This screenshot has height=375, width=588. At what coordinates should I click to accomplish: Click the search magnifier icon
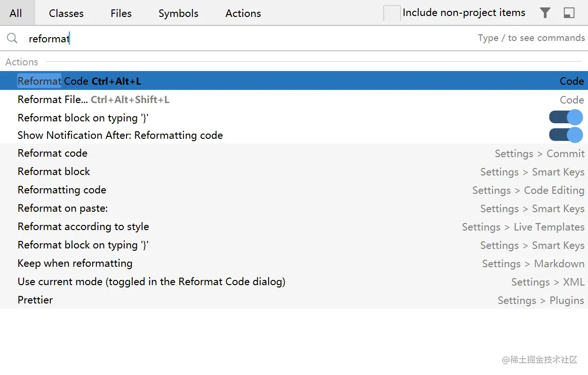12,38
